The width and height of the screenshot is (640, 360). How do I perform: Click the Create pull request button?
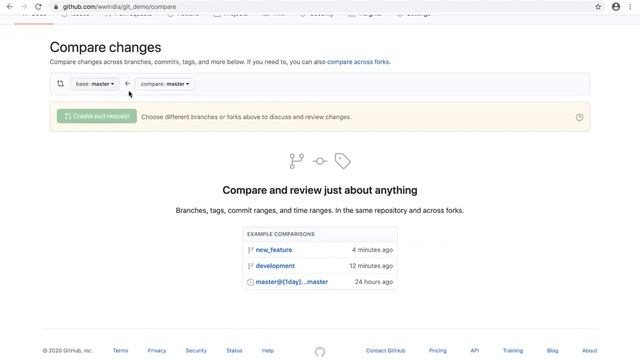tap(97, 116)
